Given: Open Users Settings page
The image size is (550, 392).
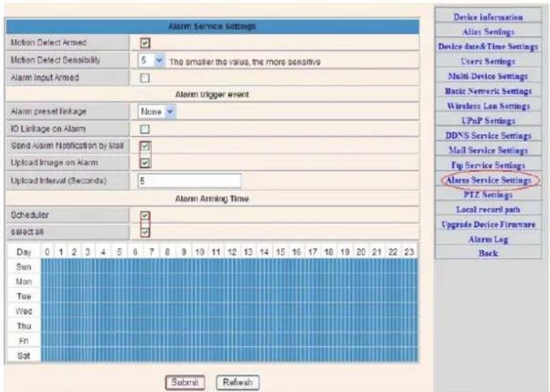Looking at the screenshot, I should click(488, 62).
